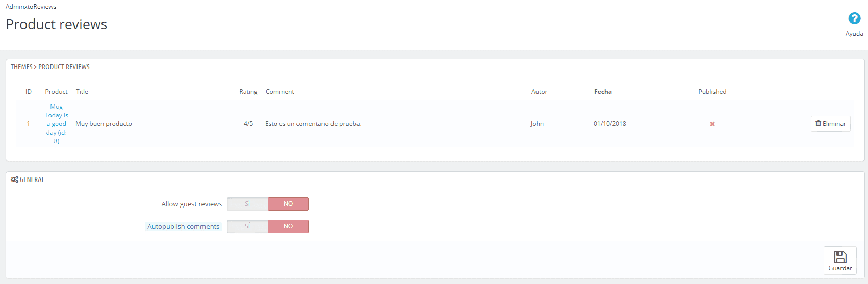Click comment Esto es un comentario de prueba

(x=313, y=124)
